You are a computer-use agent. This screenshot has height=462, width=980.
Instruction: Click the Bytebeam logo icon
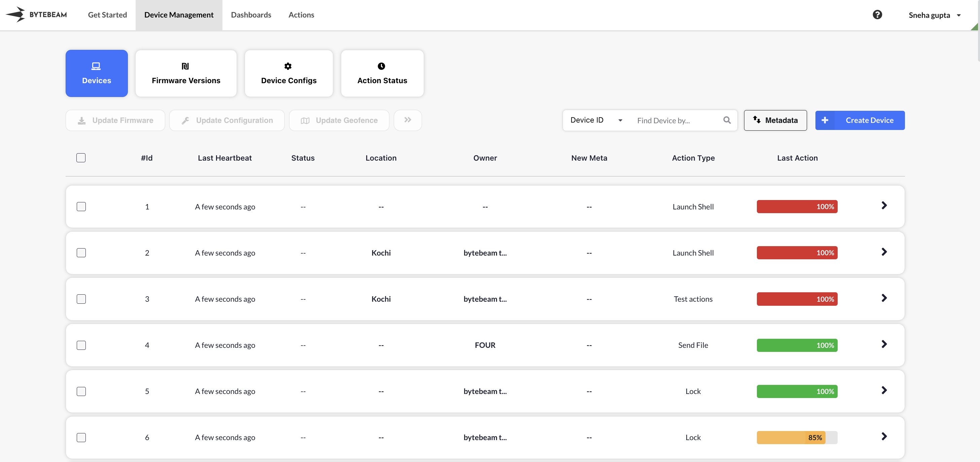click(x=15, y=14)
